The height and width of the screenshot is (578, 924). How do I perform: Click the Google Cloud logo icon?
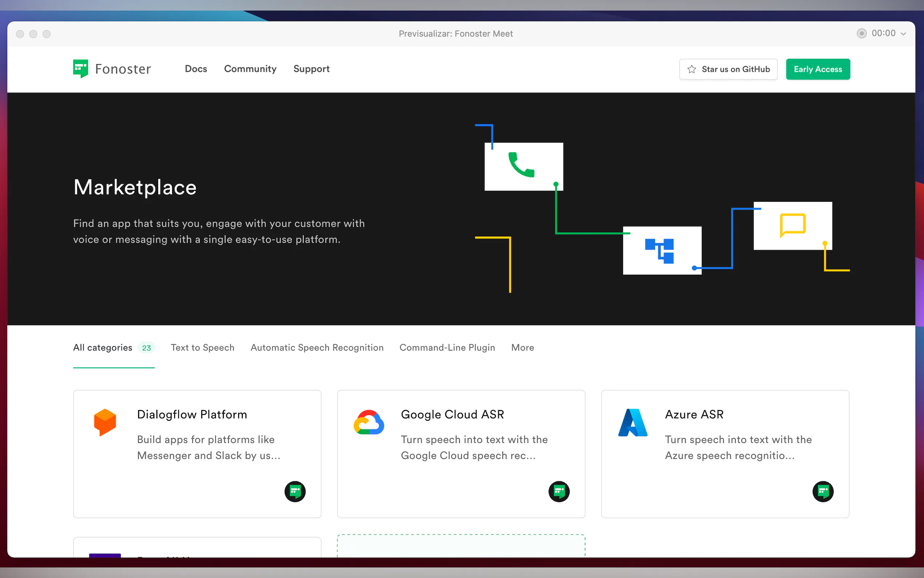[369, 423]
